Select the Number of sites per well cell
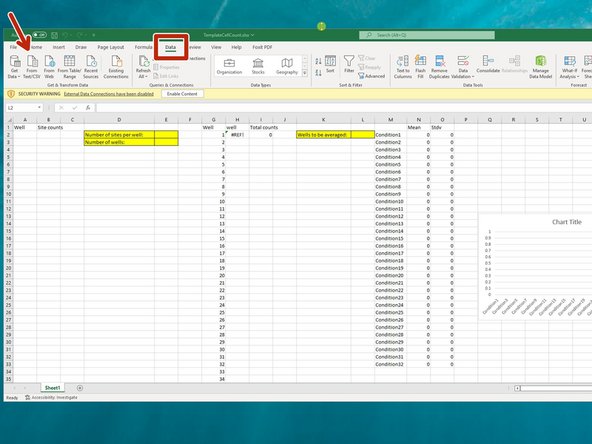Screen dimensions: 592x444 [119, 135]
